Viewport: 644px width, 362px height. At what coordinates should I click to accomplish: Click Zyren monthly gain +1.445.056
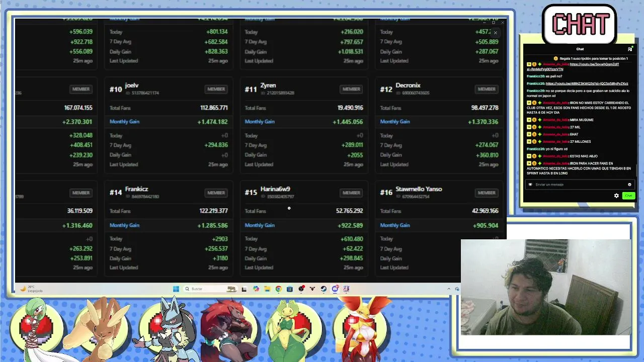(348, 122)
